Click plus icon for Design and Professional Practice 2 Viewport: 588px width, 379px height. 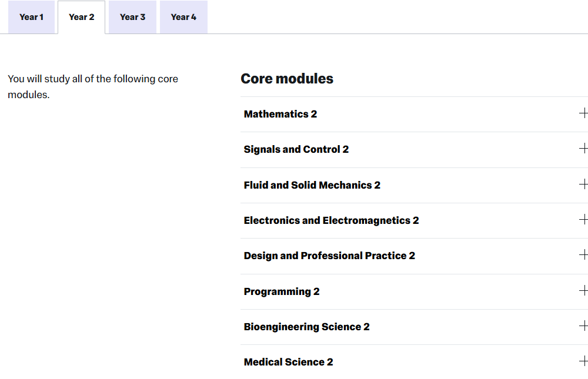pyautogui.click(x=583, y=255)
